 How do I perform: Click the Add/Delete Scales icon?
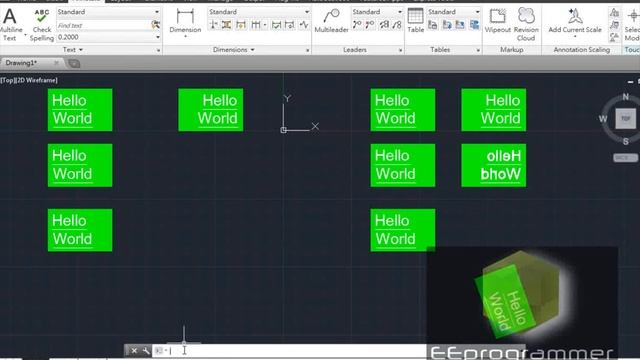pyautogui.click(x=614, y=25)
